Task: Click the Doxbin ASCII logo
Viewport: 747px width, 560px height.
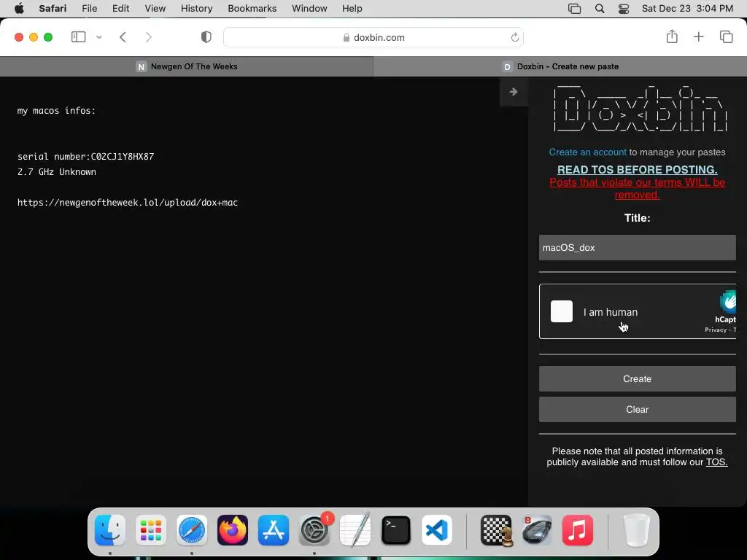Action: point(639,109)
